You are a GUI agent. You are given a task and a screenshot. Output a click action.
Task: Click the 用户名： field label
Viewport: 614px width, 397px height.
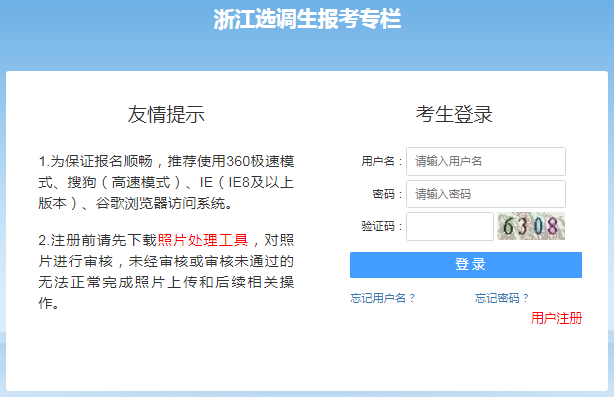pos(382,161)
